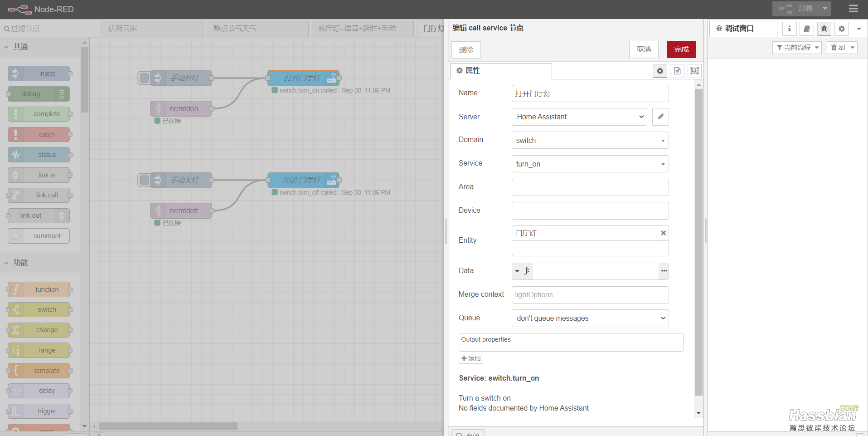Open the help book sidebar tab icon
Screen dimensions: 868x436
(806, 29)
